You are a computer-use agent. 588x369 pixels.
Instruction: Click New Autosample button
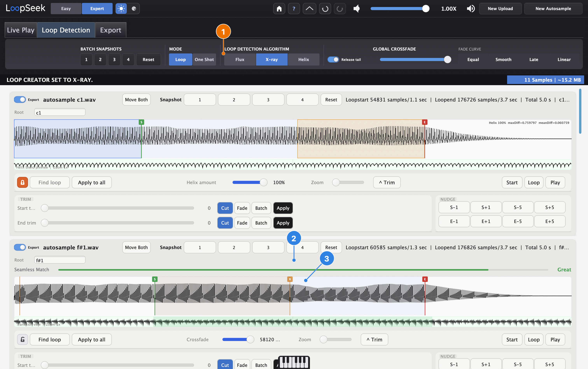coord(553,9)
